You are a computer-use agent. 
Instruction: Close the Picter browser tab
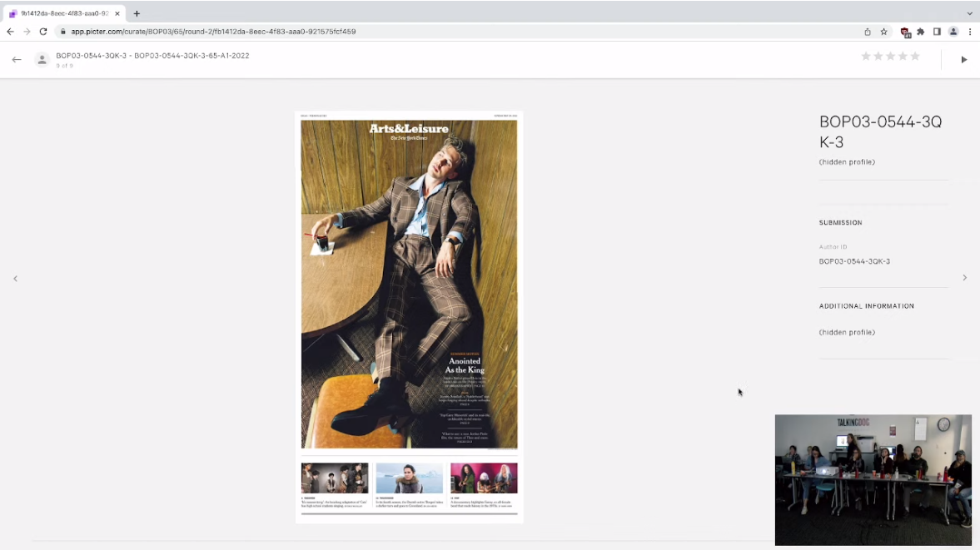(x=117, y=13)
